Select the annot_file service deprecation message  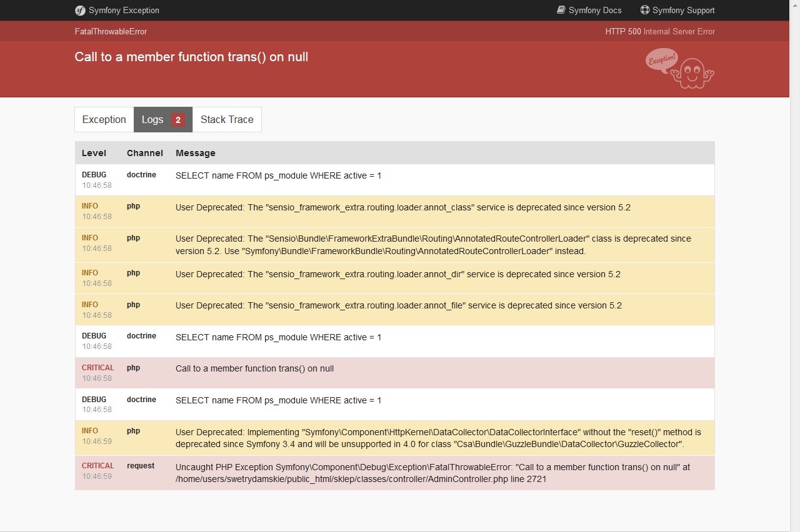click(x=399, y=305)
